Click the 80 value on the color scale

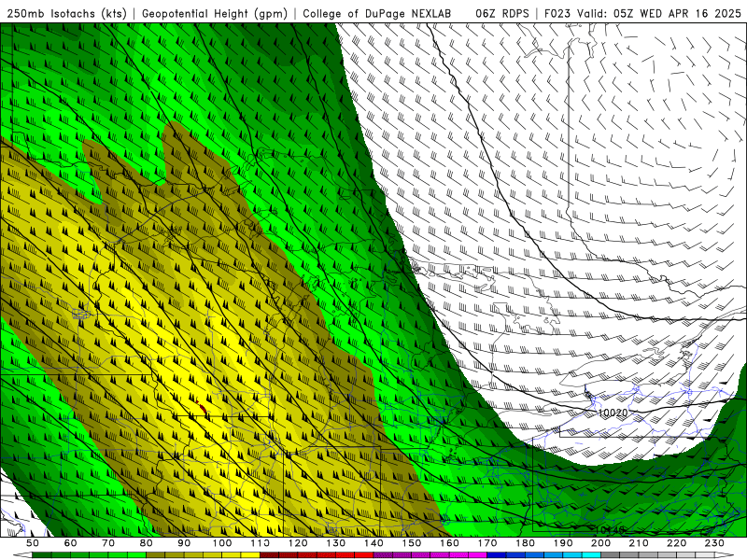147,543
